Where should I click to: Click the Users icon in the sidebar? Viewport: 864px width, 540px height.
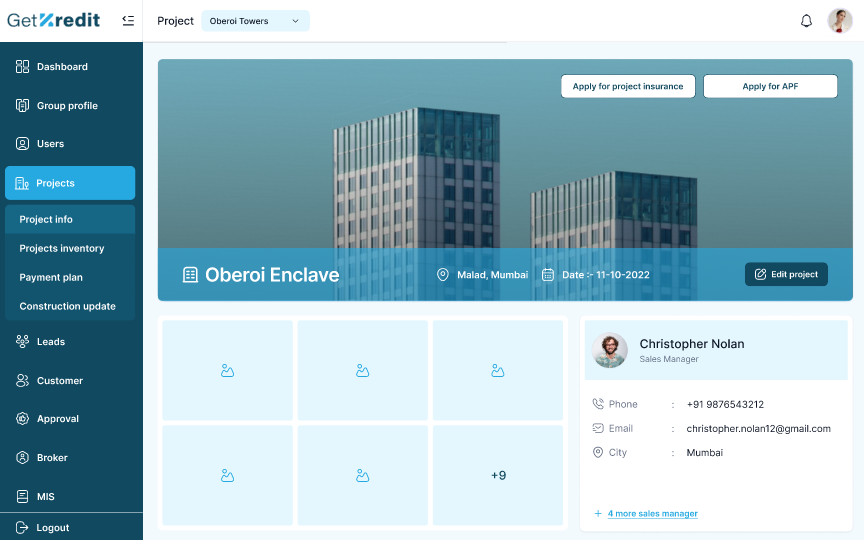pos(22,144)
